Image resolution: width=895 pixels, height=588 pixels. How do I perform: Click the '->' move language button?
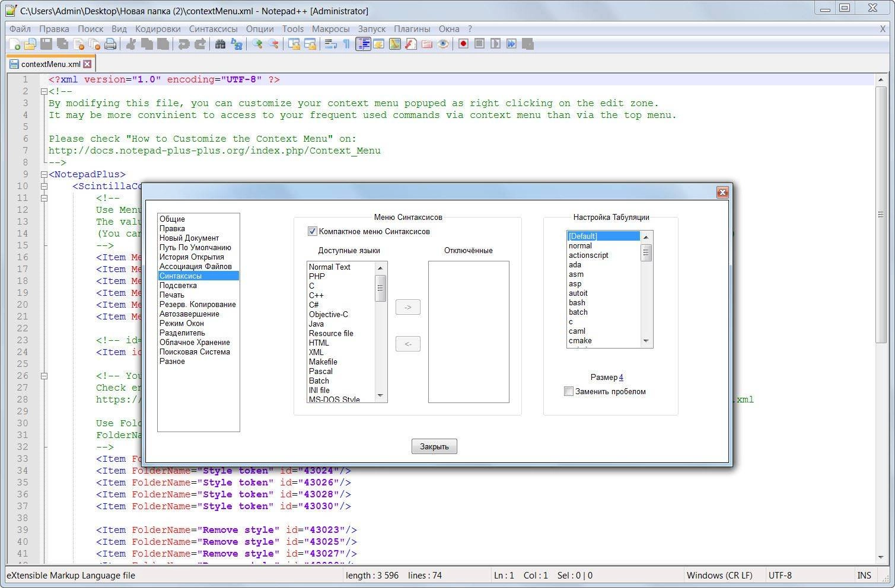[x=408, y=307]
